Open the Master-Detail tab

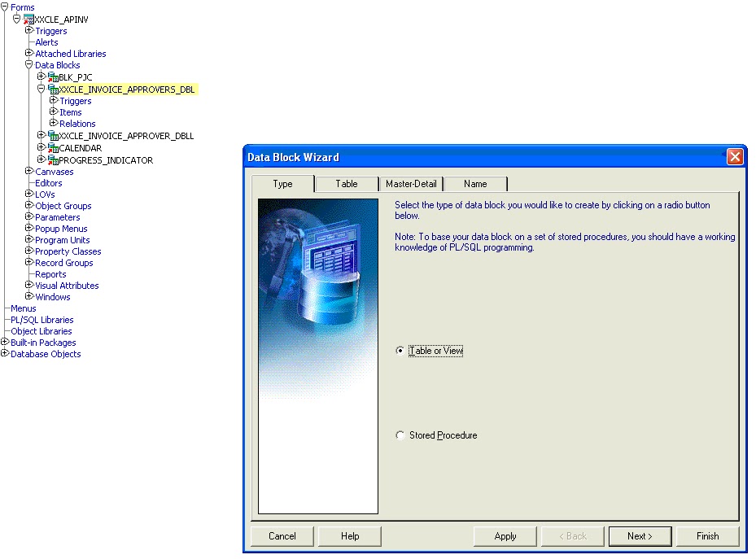tap(411, 184)
